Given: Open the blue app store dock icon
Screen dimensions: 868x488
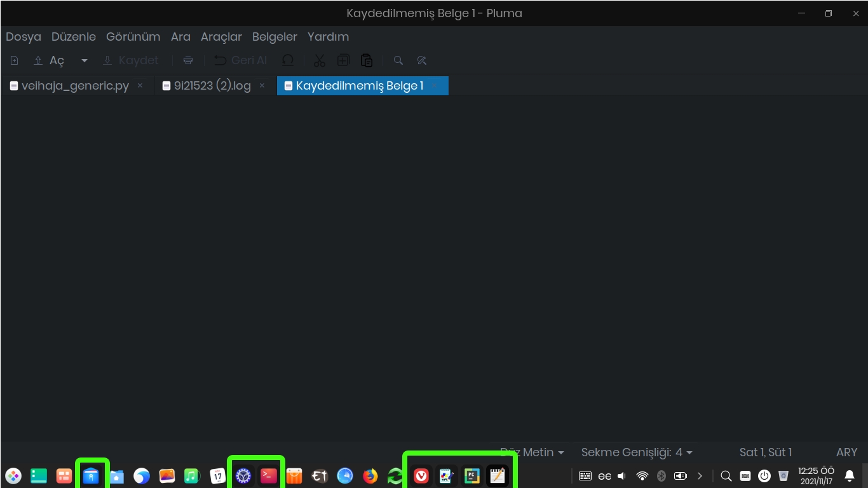Looking at the screenshot, I should (x=91, y=475).
